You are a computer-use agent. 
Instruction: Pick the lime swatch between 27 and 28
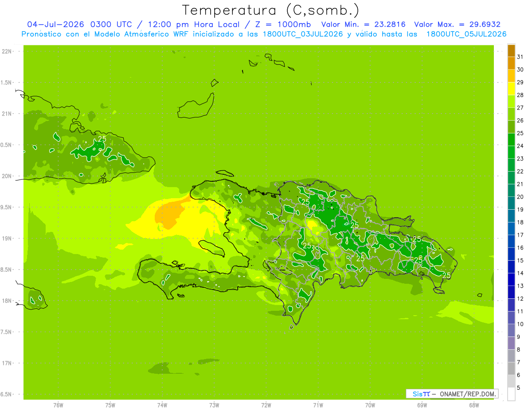pyautogui.click(x=511, y=101)
